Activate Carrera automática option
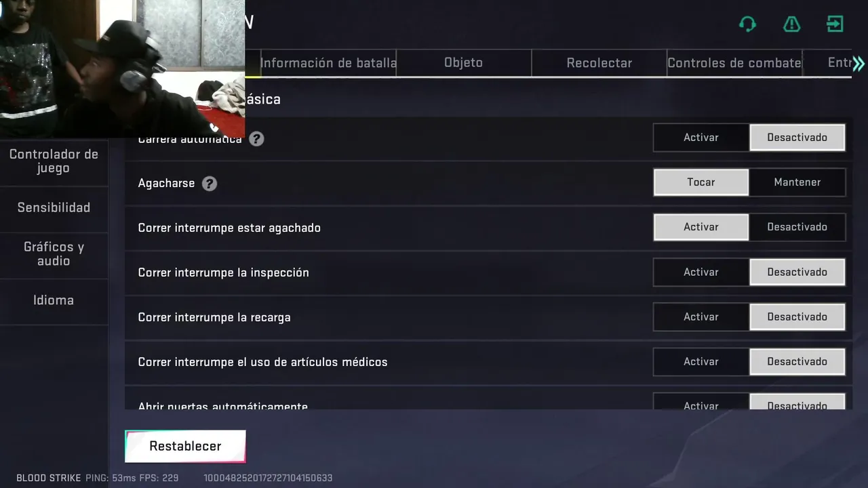Screen dimensions: 868x488 [701, 138]
